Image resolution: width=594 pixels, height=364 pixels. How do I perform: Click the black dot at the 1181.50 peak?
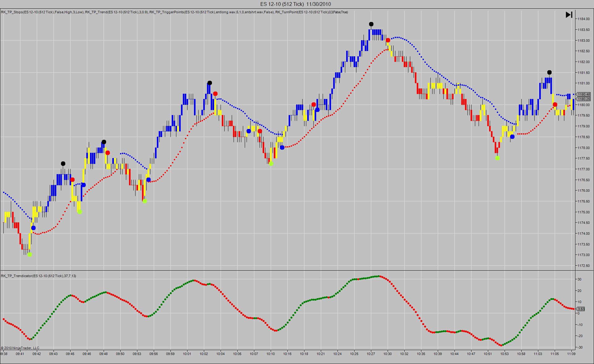tap(549, 72)
